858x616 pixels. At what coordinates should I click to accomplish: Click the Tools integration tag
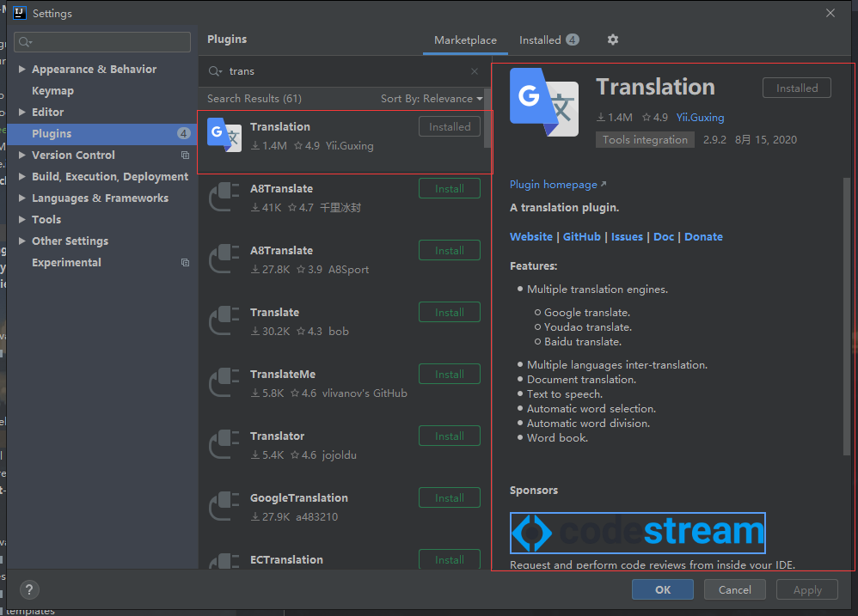(645, 140)
